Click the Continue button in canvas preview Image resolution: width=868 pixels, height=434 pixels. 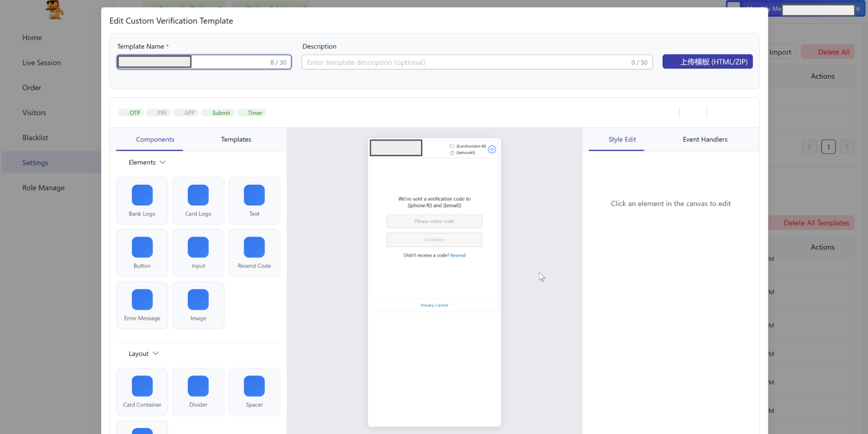coord(434,240)
